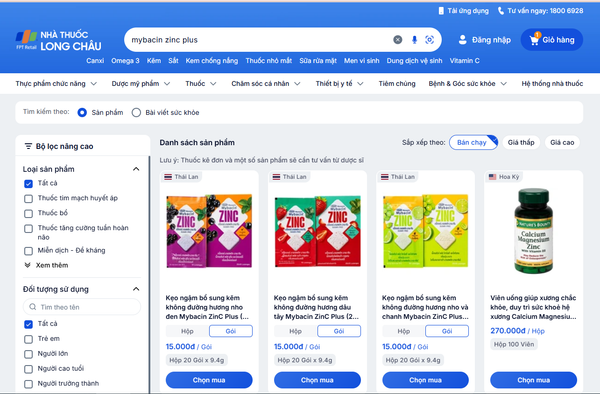Clear the search box with the X icon
The image size is (600, 394).
398,39
